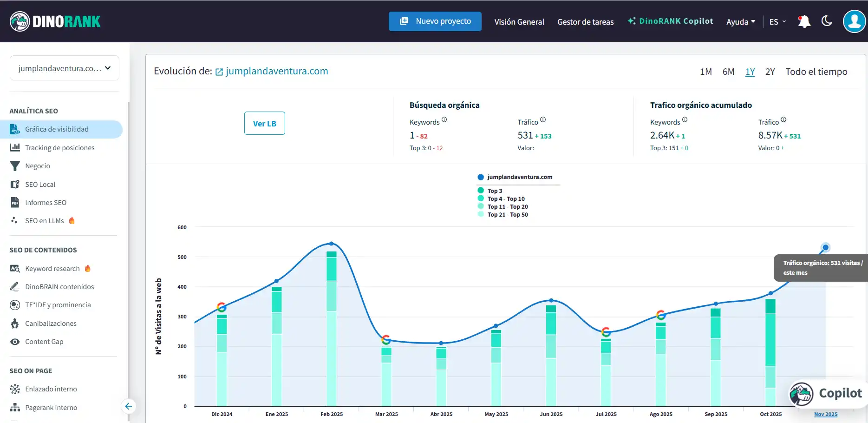The width and height of the screenshot is (868, 423).
Task: Select the Keyword research tool
Action: point(52,268)
